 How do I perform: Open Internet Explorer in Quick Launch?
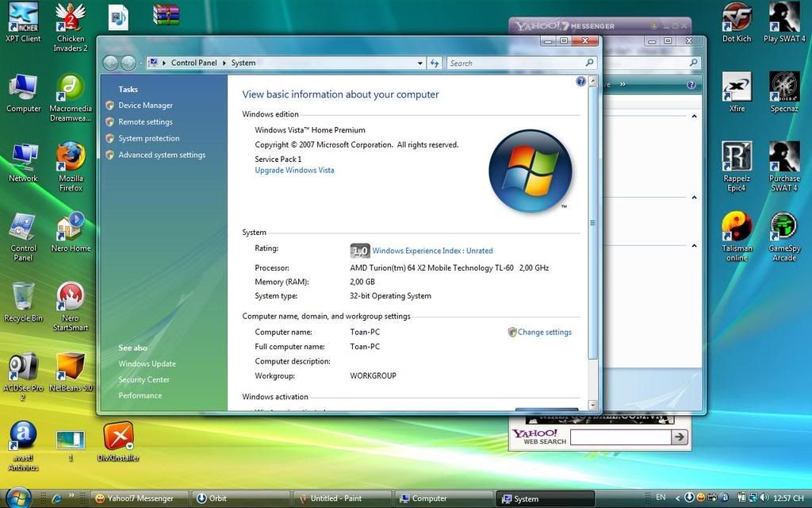[56, 498]
